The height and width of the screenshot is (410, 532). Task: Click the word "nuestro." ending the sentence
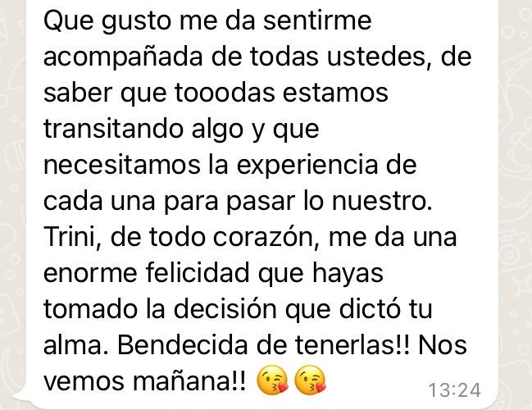pyautogui.click(x=382, y=201)
